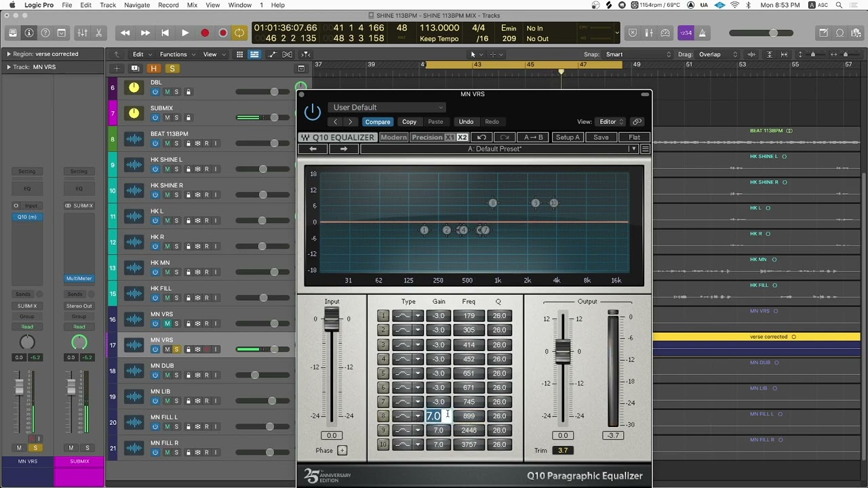Open tracks area Functions menu
This screenshot has height=488, width=868.
coord(177,54)
